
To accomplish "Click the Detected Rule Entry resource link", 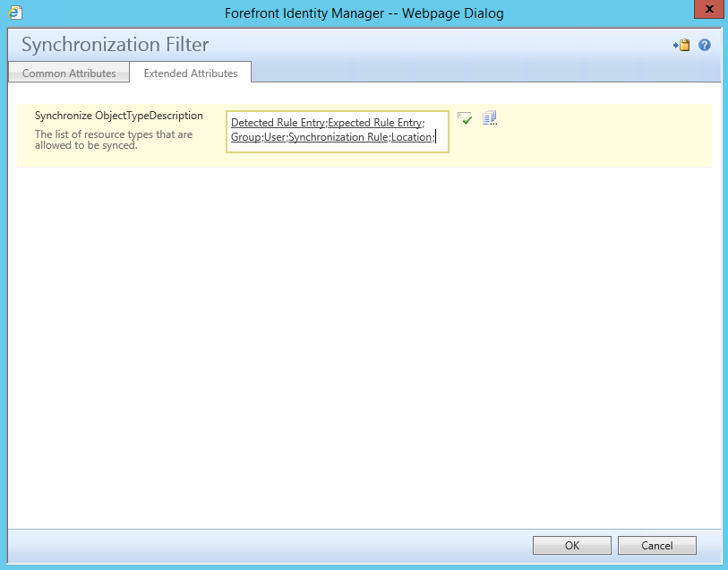I will (x=278, y=123).
